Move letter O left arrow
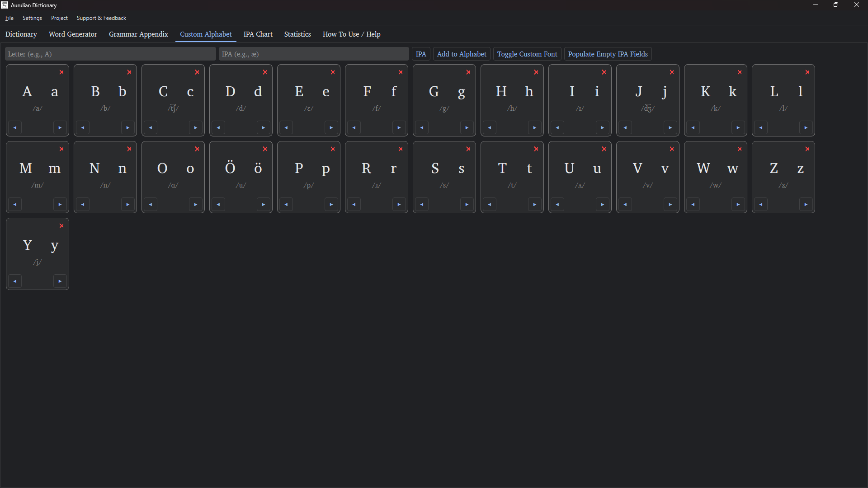This screenshot has height=488, width=868. click(151, 205)
